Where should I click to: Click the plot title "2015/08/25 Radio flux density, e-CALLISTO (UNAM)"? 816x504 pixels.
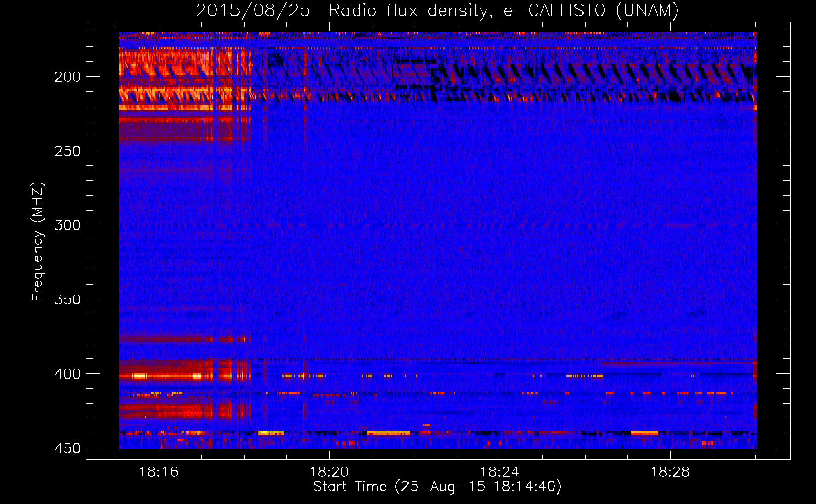[438, 10]
